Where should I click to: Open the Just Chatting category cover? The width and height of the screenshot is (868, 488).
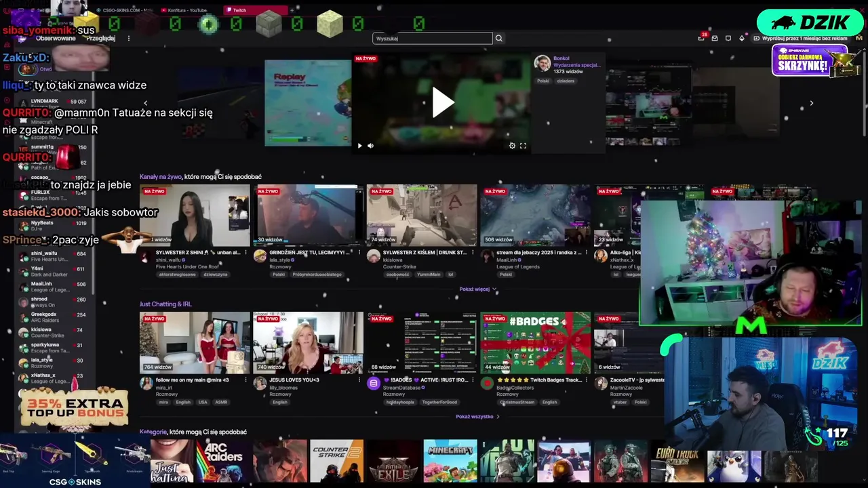(x=172, y=461)
